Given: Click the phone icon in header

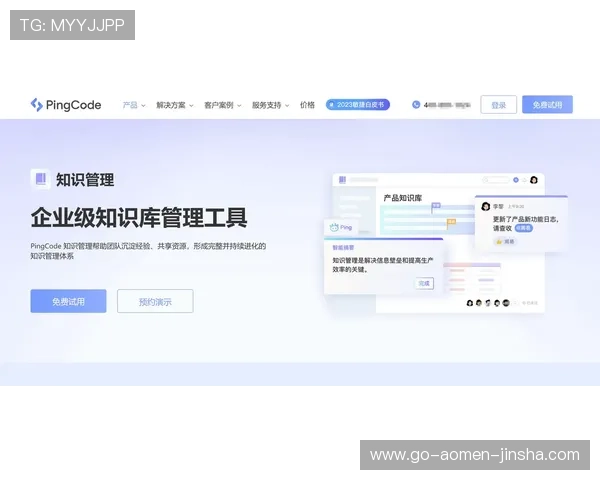Looking at the screenshot, I should pyautogui.click(x=416, y=104).
